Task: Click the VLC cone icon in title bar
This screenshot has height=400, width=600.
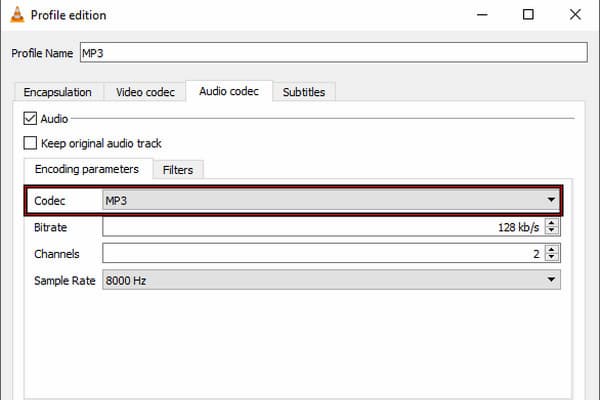Action: 17,15
